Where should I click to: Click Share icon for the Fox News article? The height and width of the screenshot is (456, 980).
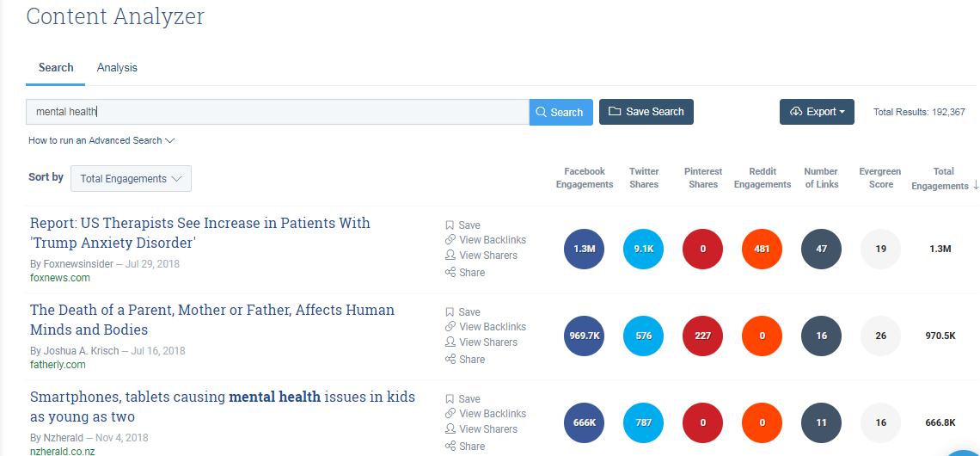click(450, 273)
